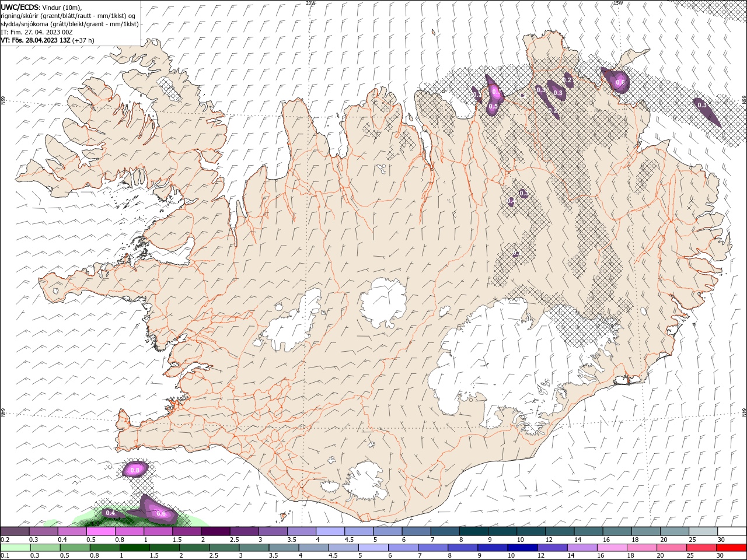This screenshot has width=747, height=560.
Task: Select the '0.2' label under the upper legend row
Action: [x=5, y=540]
